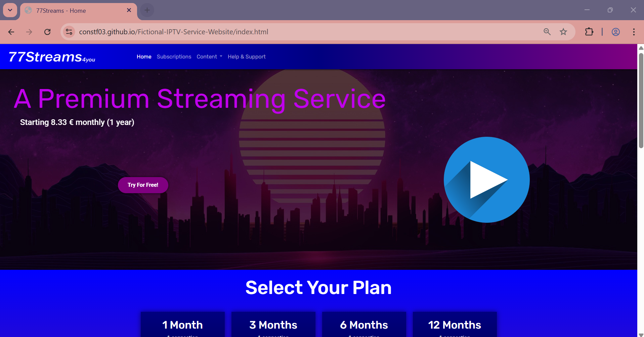Open site information icon in address bar
This screenshot has height=337, width=644.
[x=69, y=32]
